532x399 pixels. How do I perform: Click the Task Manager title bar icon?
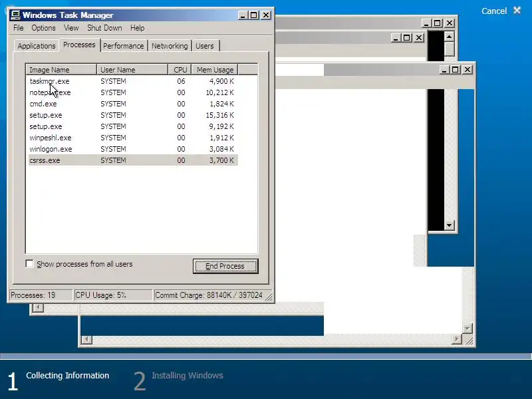(x=15, y=15)
